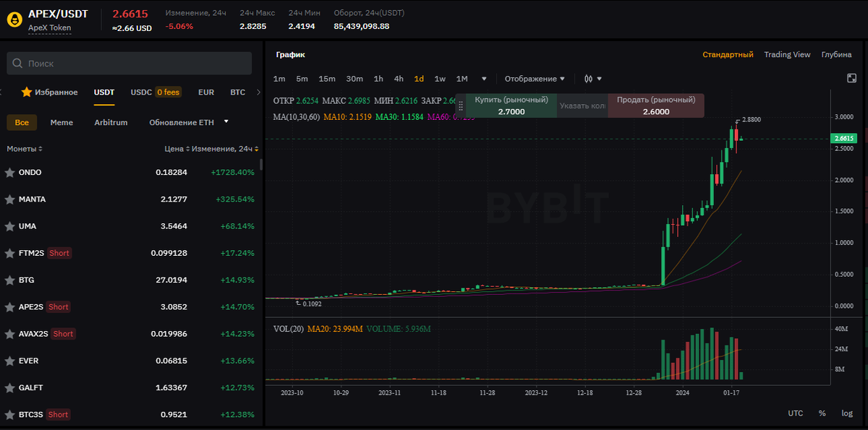Toggle favorite star for UMA
Screen dimensions: 868x430
tap(10, 226)
